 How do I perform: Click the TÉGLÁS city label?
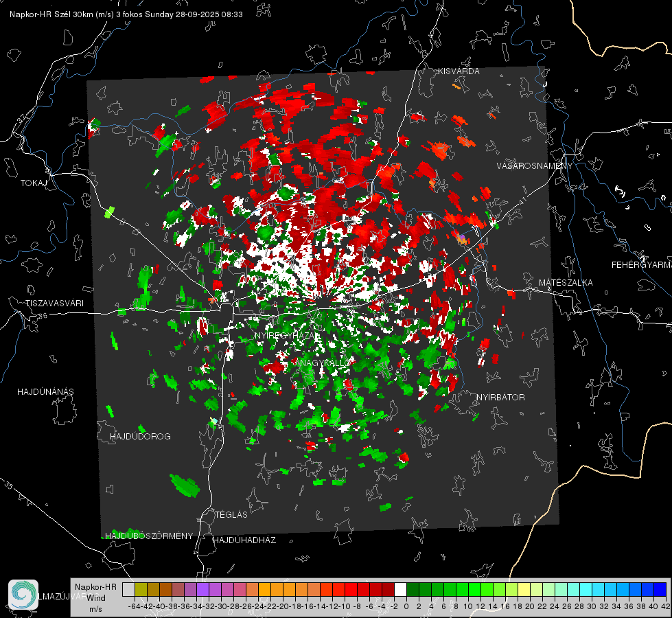coord(231,515)
